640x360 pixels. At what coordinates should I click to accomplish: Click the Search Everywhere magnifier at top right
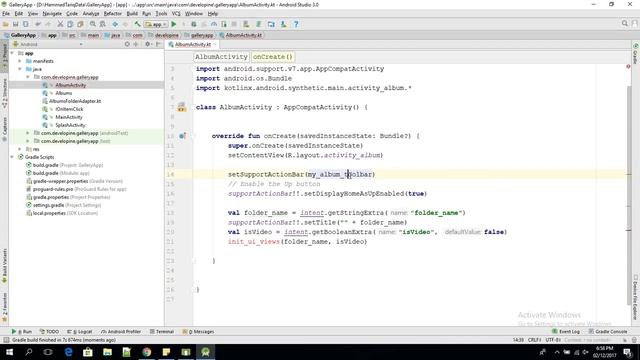click(625, 24)
